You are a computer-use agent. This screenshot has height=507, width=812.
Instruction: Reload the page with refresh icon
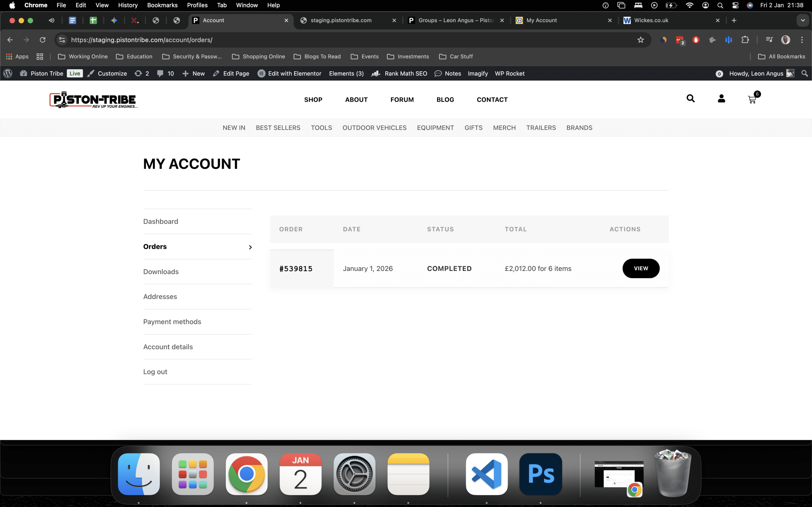click(43, 40)
